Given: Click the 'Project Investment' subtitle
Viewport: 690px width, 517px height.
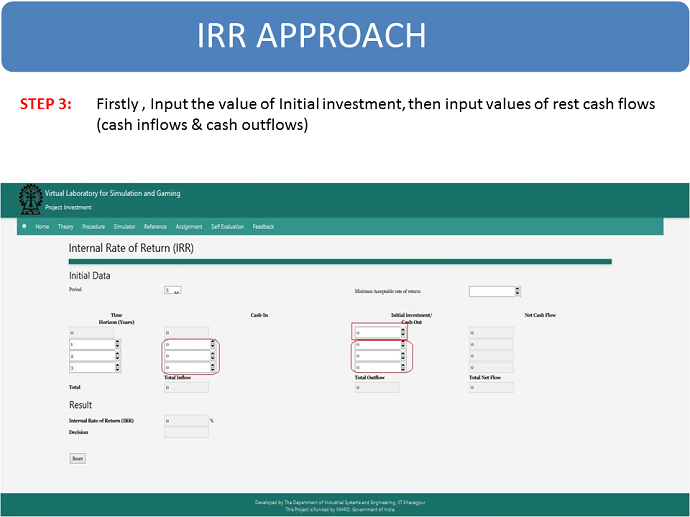Looking at the screenshot, I should 68,207.
